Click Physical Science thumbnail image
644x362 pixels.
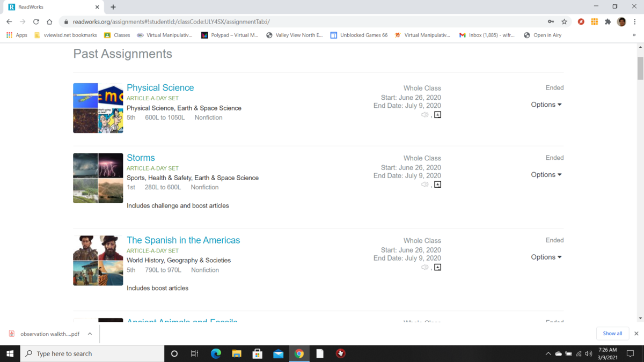98,108
